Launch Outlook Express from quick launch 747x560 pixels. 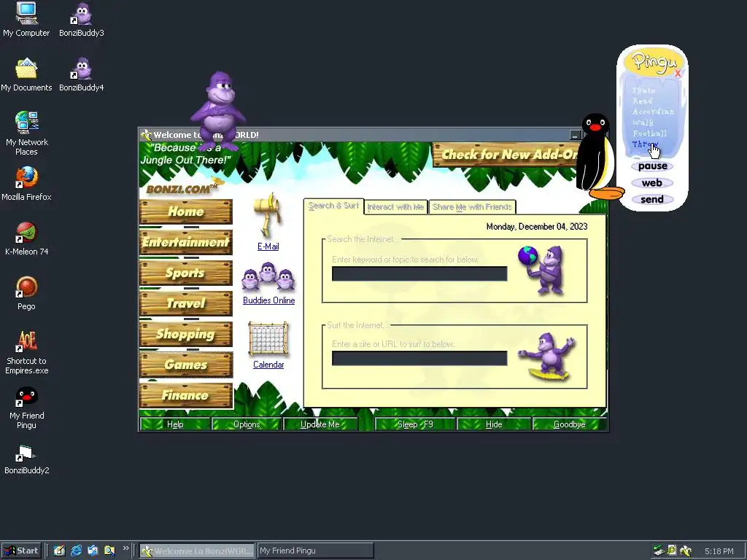coord(93,551)
